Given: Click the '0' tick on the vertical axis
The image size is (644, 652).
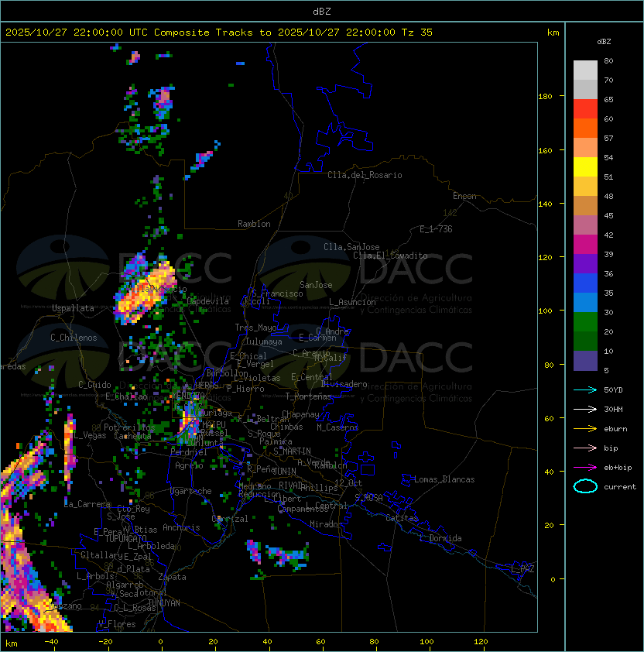Looking at the screenshot, I should [553, 580].
